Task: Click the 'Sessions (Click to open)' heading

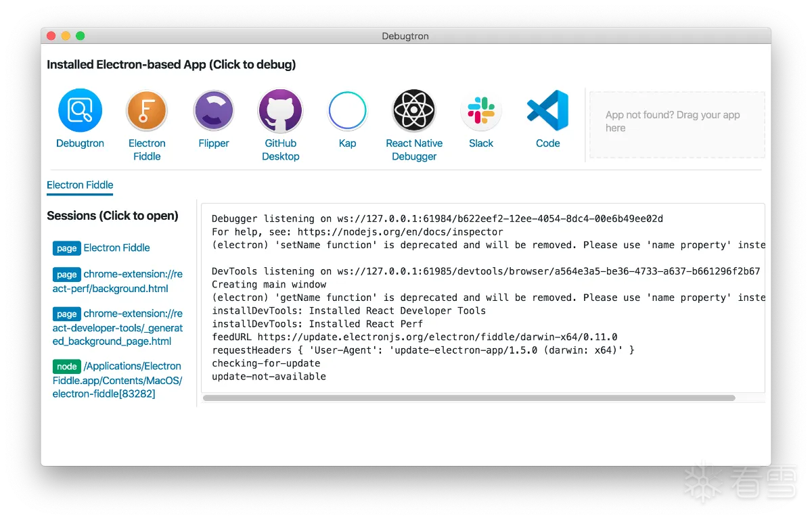Action: 112,216
